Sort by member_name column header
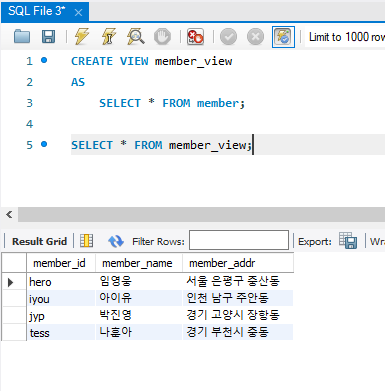 (139, 263)
